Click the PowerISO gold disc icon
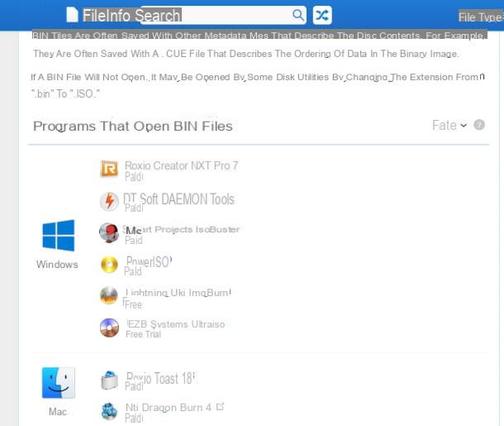The height and width of the screenshot is (426, 504). 109,265
